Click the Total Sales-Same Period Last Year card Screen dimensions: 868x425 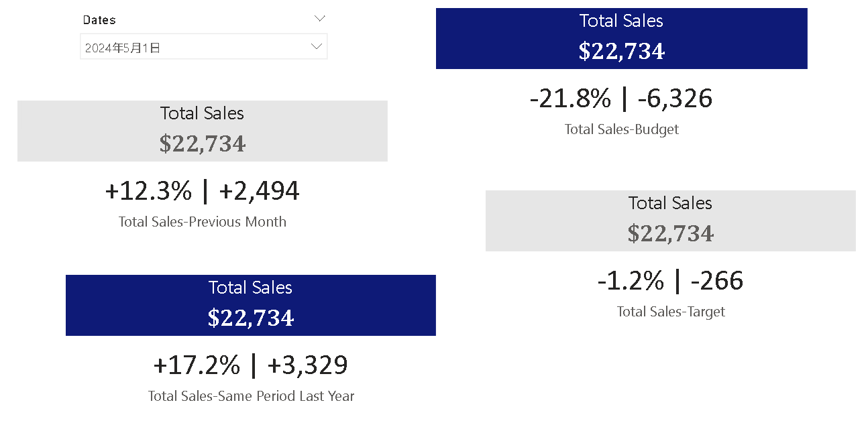[250, 305]
